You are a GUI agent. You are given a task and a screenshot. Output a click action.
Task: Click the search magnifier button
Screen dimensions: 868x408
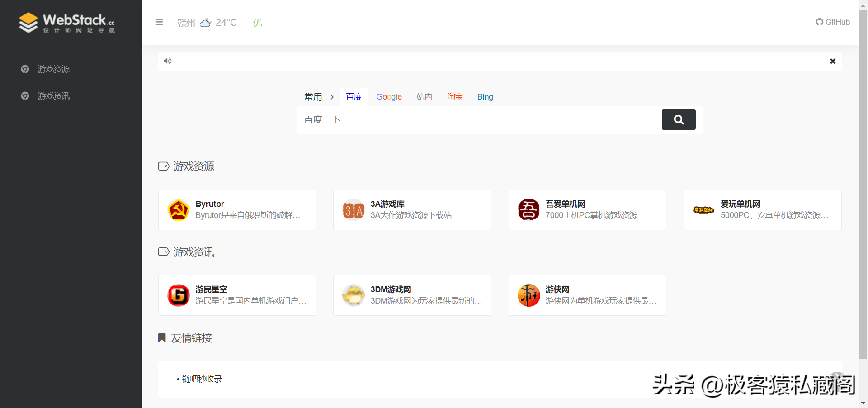(x=679, y=120)
